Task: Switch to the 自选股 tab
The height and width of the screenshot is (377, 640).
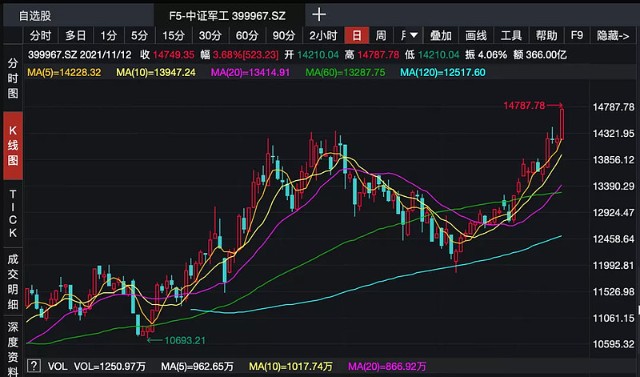Action: click(x=35, y=16)
